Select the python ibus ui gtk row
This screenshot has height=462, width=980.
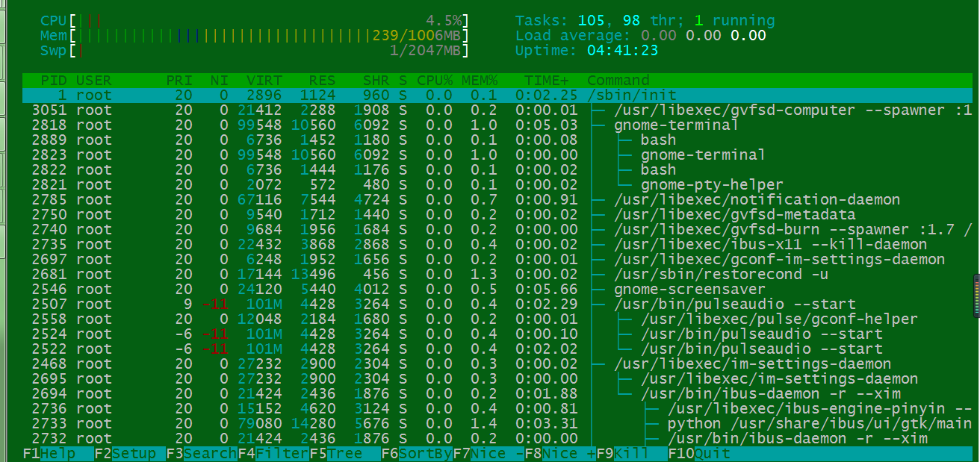pos(497,423)
